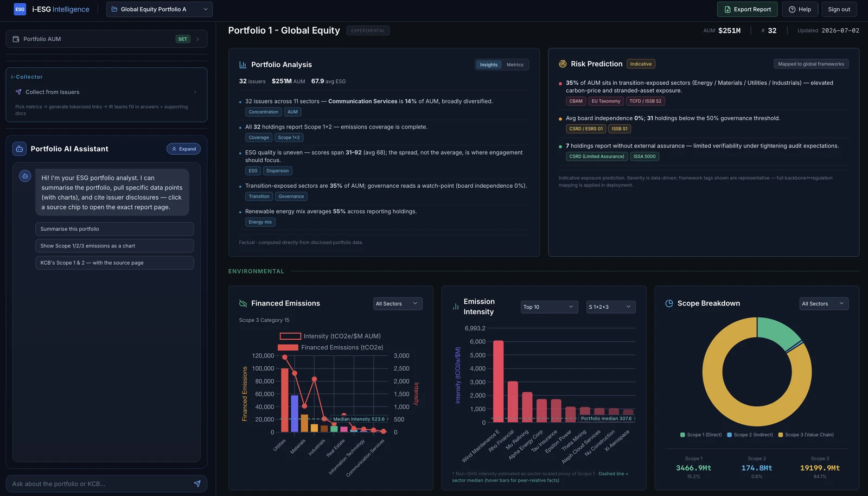Click the Portfolio Analysis bar chart icon
Image resolution: width=868 pixels, height=496 pixels.
[243, 65]
